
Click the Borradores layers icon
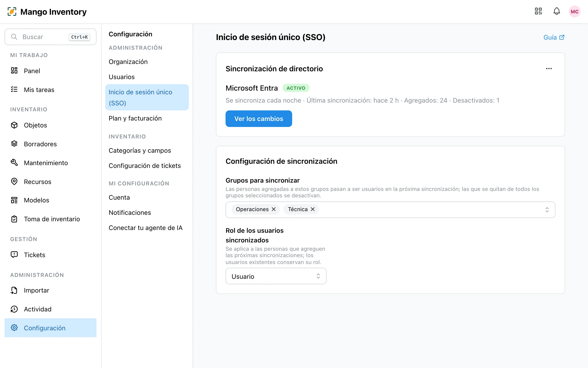(x=14, y=144)
